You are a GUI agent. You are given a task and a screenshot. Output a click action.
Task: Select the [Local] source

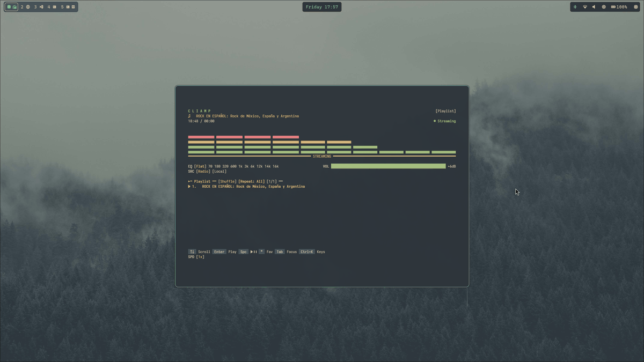coord(219,172)
